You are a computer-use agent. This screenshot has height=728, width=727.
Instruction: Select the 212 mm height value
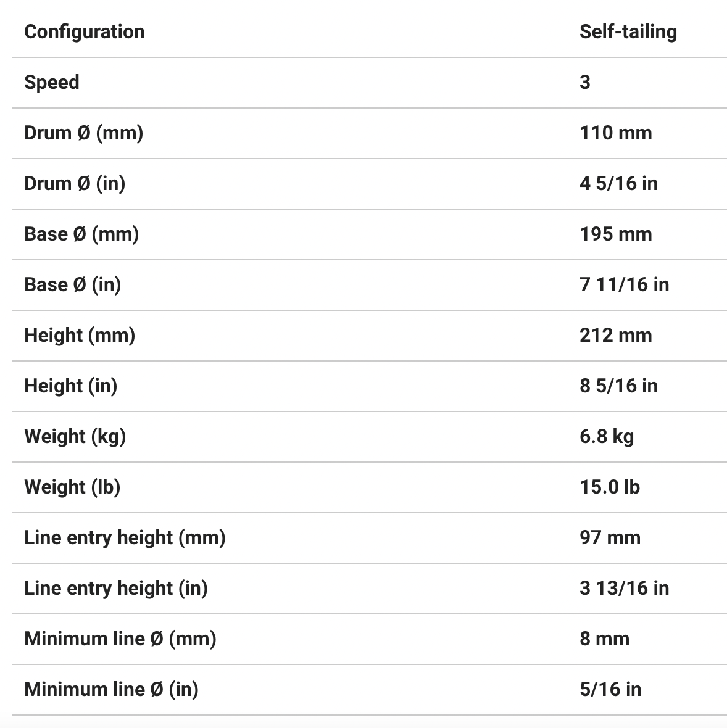(615, 336)
